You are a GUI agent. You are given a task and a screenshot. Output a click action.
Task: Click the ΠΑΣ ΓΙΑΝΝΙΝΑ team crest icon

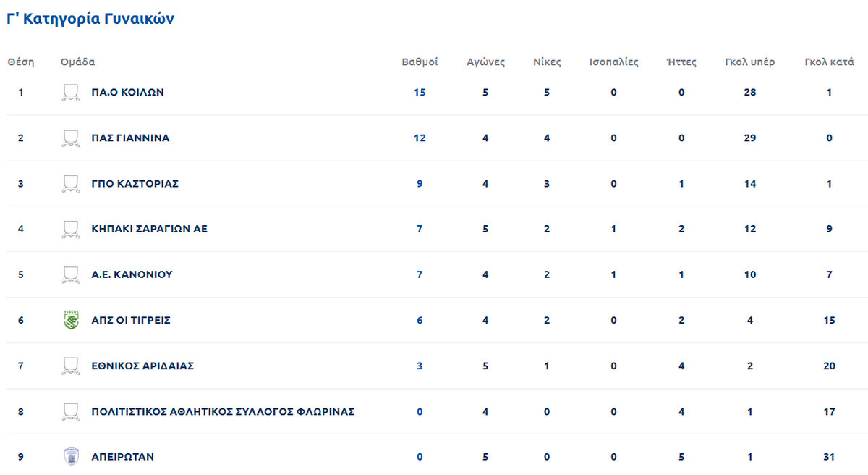70,138
